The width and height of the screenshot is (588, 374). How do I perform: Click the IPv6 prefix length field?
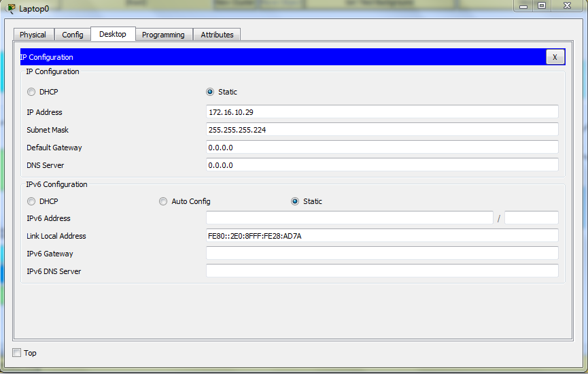pyautogui.click(x=532, y=218)
